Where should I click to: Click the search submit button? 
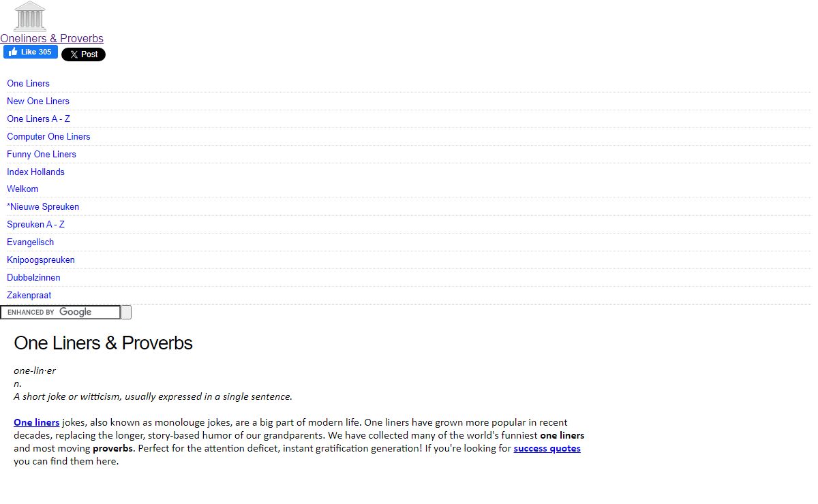point(126,312)
